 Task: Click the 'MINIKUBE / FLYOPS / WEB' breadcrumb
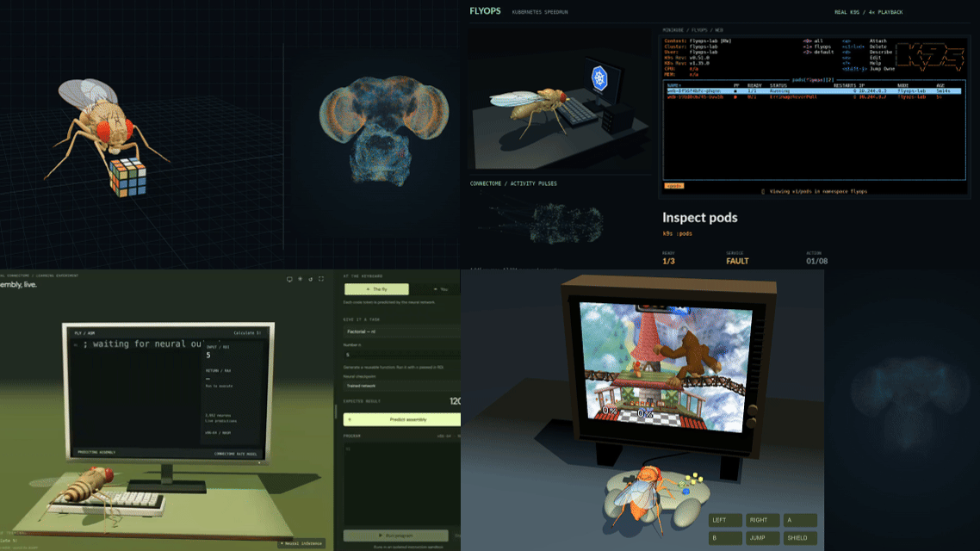(x=692, y=30)
